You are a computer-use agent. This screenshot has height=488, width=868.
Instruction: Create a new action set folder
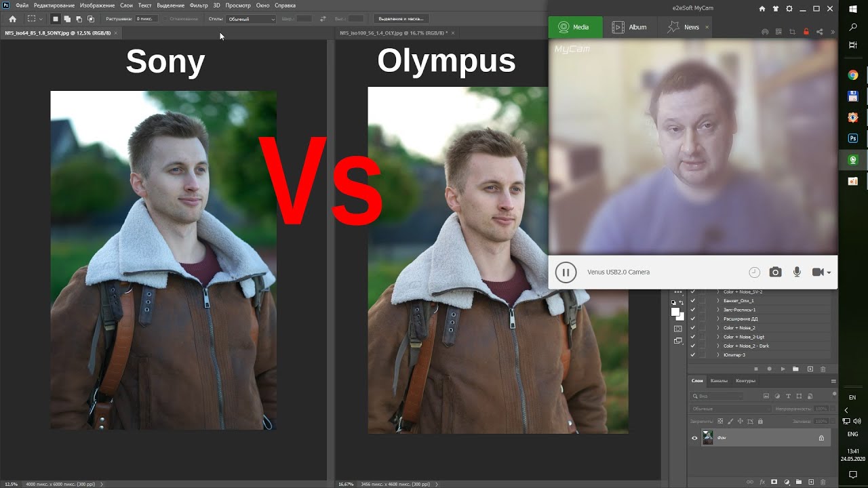(x=796, y=369)
